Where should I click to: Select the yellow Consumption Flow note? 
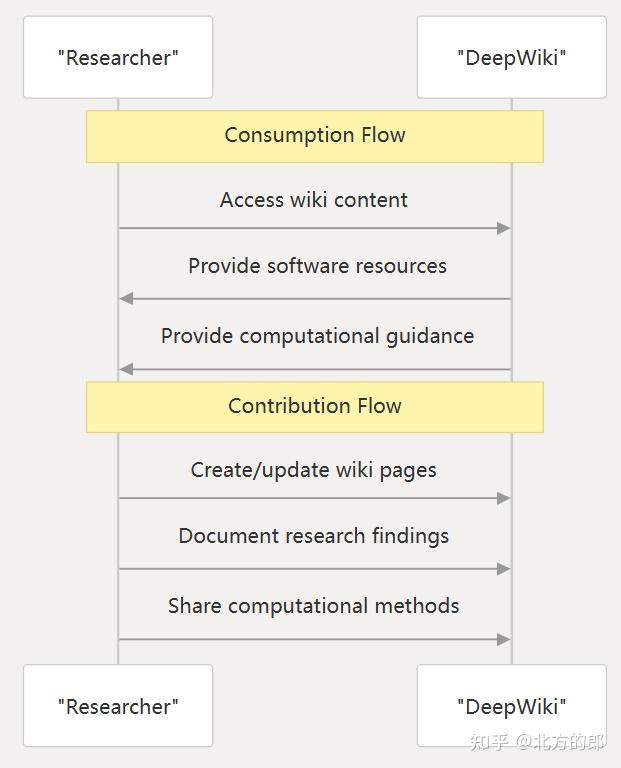click(314, 136)
